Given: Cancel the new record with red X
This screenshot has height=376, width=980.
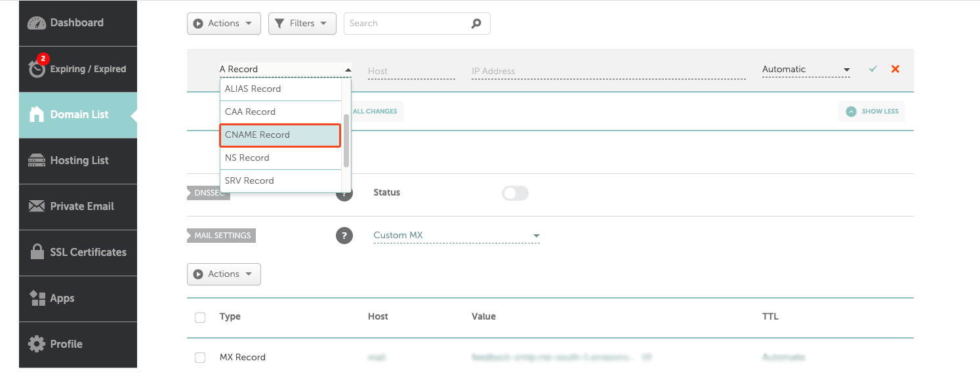Looking at the screenshot, I should (x=895, y=69).
